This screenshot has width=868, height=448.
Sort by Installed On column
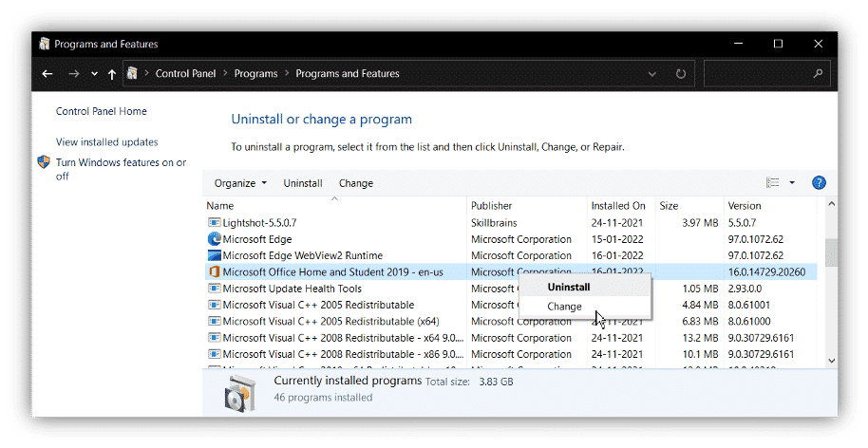618,206
